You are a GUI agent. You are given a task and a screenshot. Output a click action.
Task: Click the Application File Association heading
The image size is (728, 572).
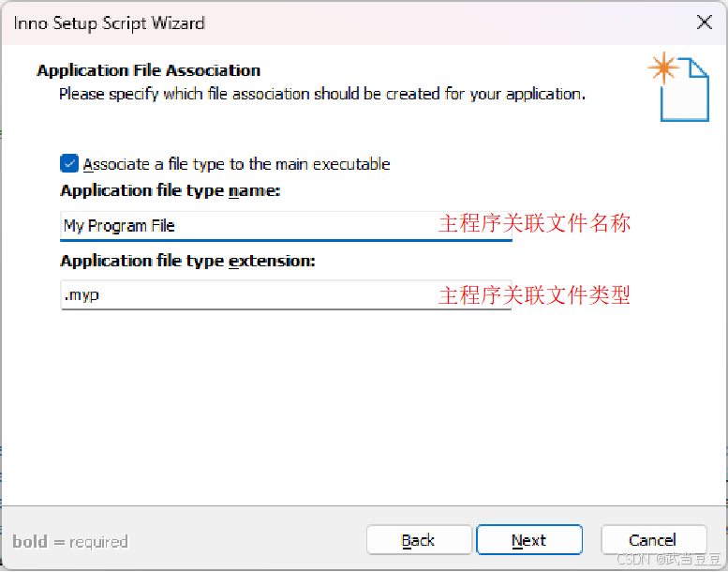tap(149, 70)
